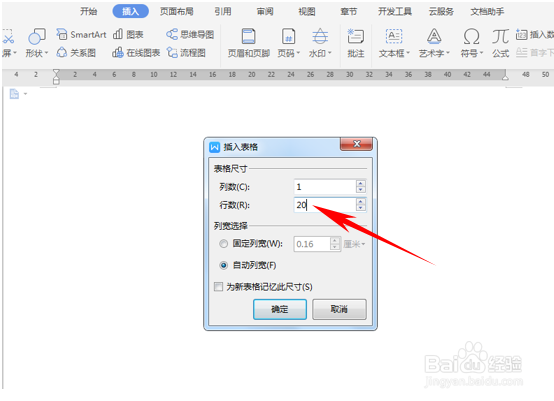Click the WordArt (艺术字) icon
Viewport: 554px width, 401px height.
tap(434, 36)
